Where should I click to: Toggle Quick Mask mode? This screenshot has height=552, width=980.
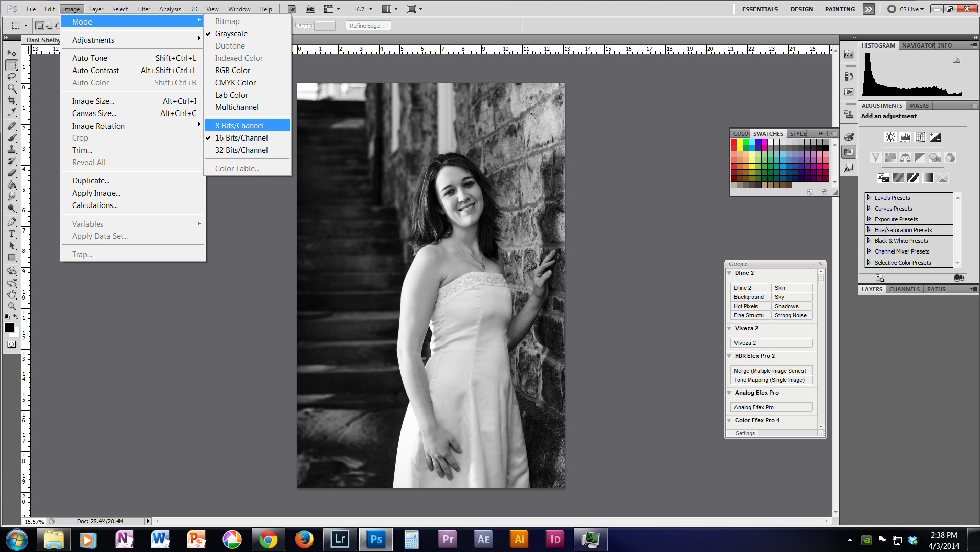point(11,344)
